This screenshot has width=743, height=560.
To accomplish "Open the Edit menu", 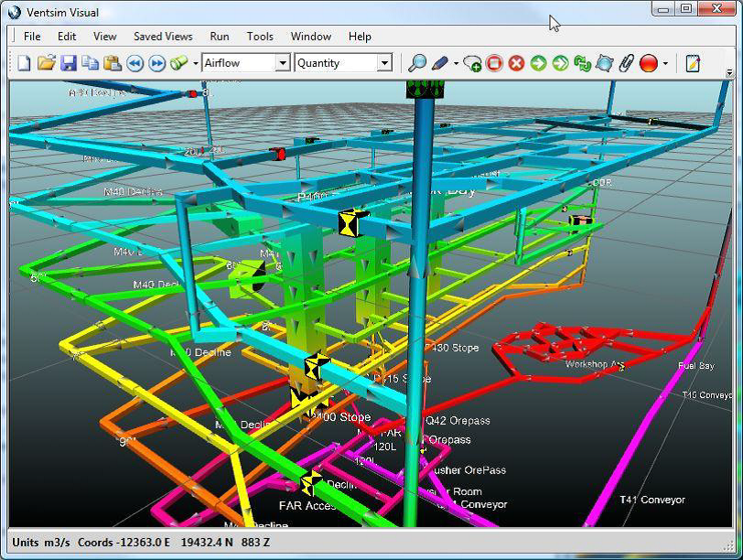I will (x=67, y=37).
